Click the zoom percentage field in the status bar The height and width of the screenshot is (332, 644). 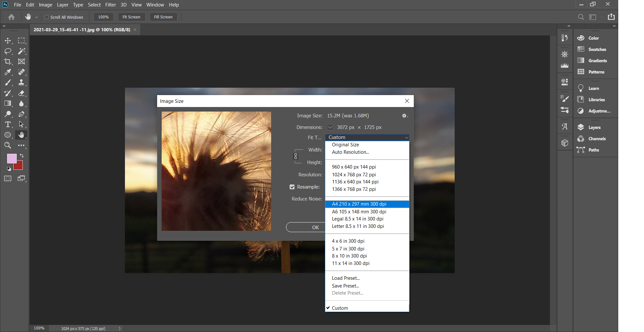[x=39, y=328]
